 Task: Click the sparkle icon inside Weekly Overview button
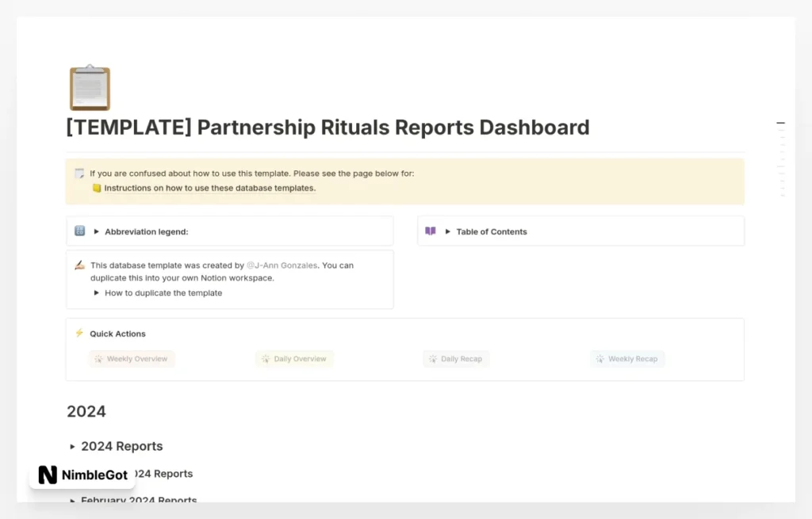100,358
